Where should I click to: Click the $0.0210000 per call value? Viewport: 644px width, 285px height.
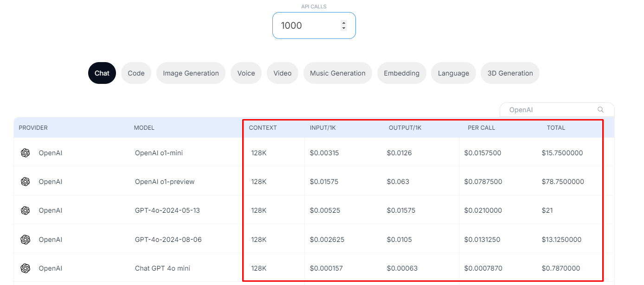pyautogui.click(x=483, y=210)
